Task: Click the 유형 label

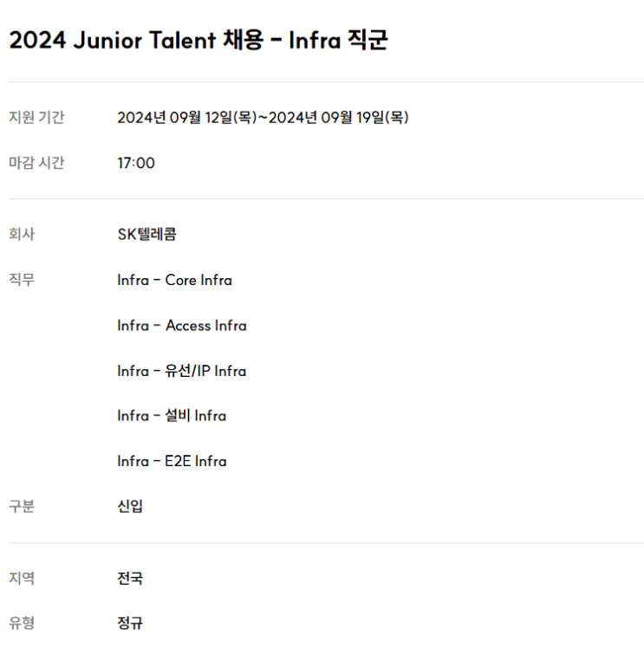Action: [x=23, y=623]
